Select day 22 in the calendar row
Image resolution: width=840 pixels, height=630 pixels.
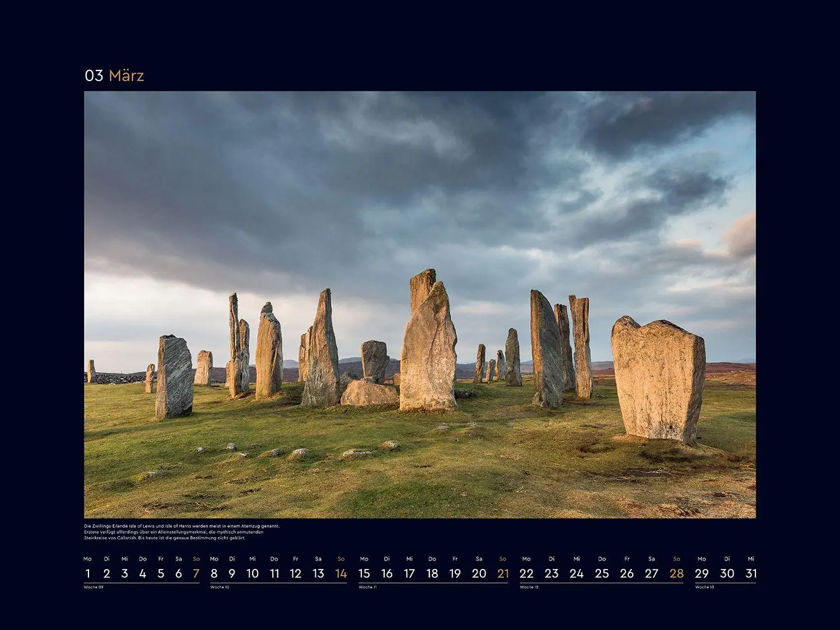[x=526, y=573]
